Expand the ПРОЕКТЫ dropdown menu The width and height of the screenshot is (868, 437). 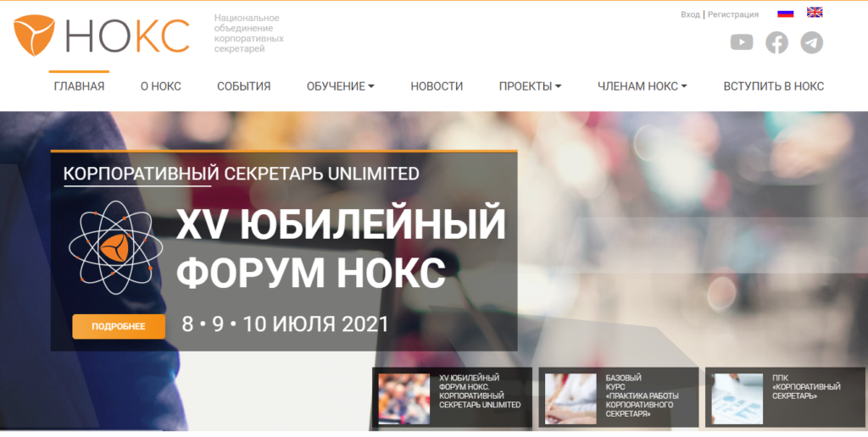[x=531, y=86]
